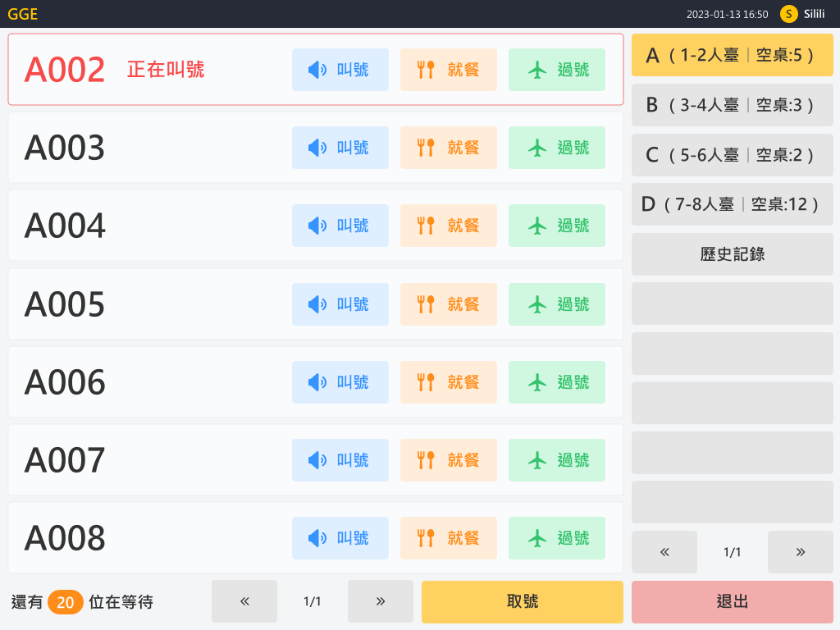
Task: Click the airplane 過號 icon for A005
Action: pyautogui.click(x=536, y=304)
